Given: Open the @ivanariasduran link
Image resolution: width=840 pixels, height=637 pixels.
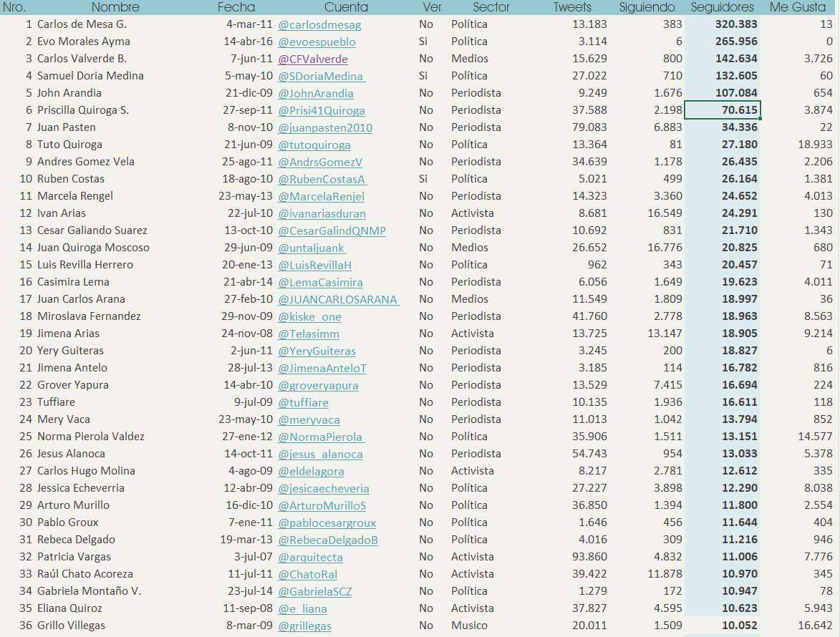Looking at the screenshot, I should pyautogui.click(x=322, y=213).
